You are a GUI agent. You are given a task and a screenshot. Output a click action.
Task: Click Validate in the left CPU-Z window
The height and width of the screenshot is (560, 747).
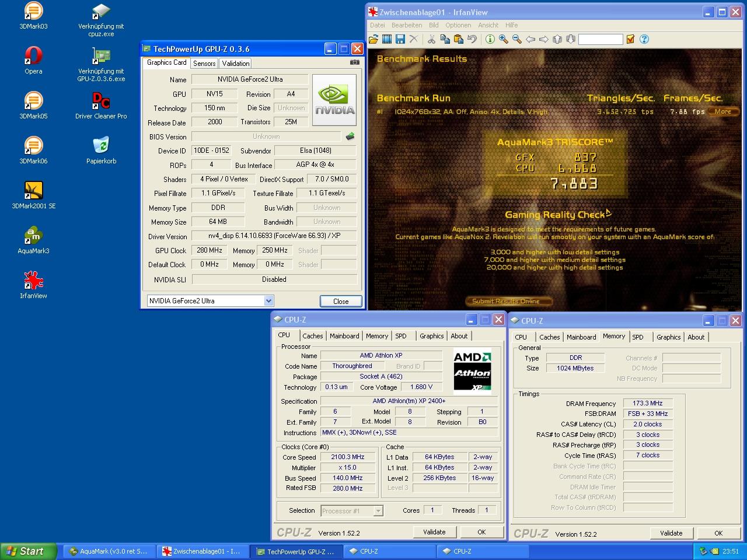tap(434, 532)
